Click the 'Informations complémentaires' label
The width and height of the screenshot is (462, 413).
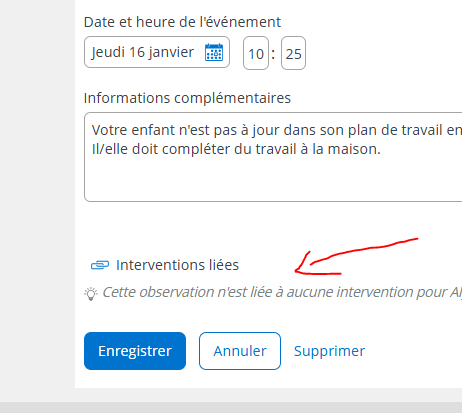click(187, 98)
